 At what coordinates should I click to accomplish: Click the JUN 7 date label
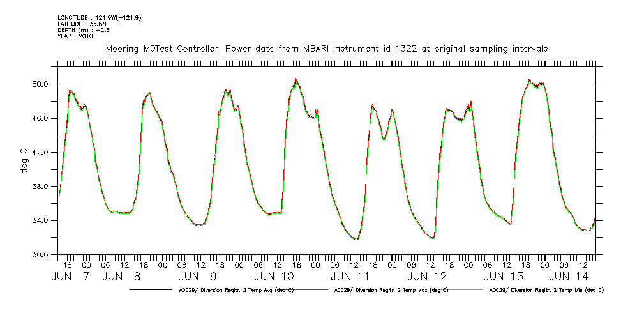71,277
